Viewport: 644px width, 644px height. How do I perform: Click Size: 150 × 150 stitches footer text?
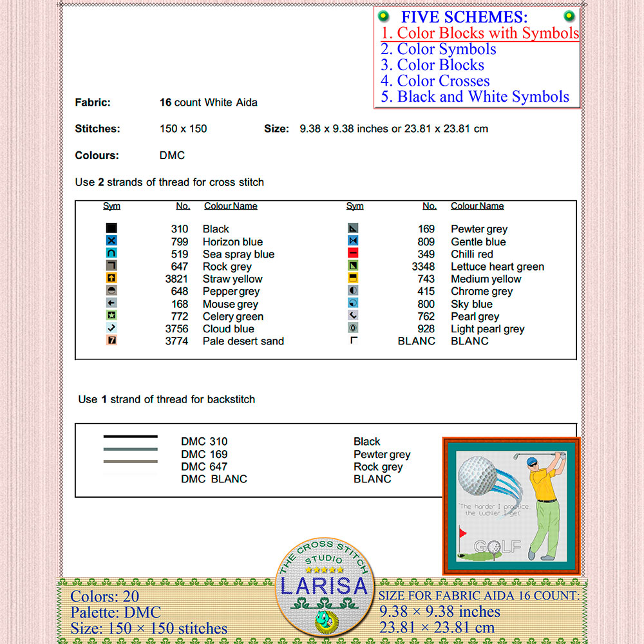click(x=149, y=629)
